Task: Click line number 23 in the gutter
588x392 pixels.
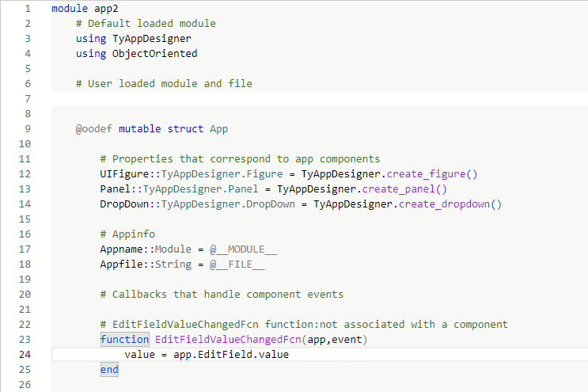Action: tap(25, 340)
